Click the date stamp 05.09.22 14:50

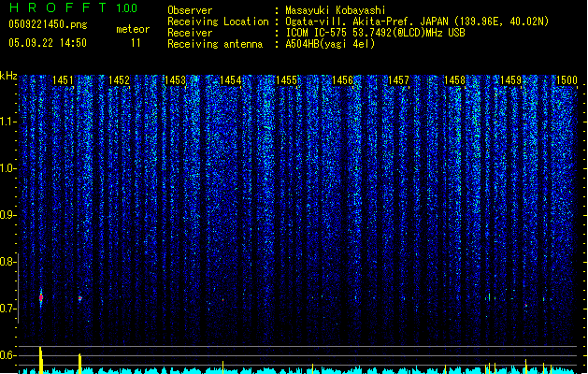tap(48, 43)
